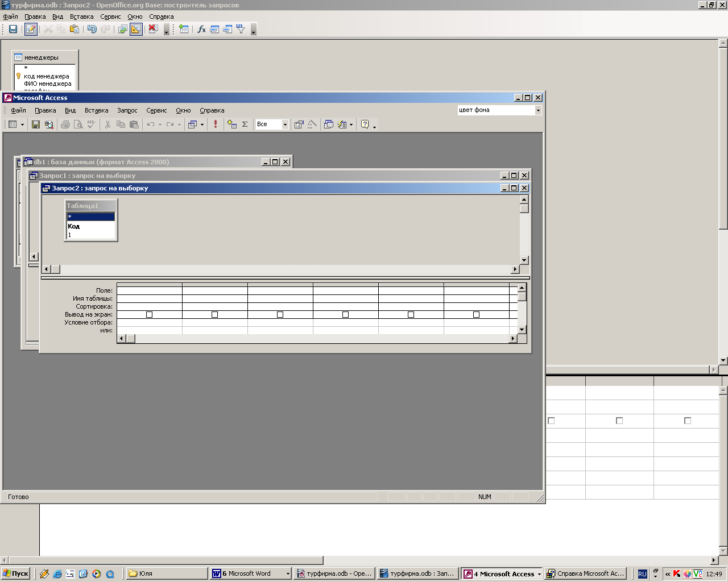Click the Spelling check icon in Access
The width and height of the screenshot is (728, 582).
point(91,124)
